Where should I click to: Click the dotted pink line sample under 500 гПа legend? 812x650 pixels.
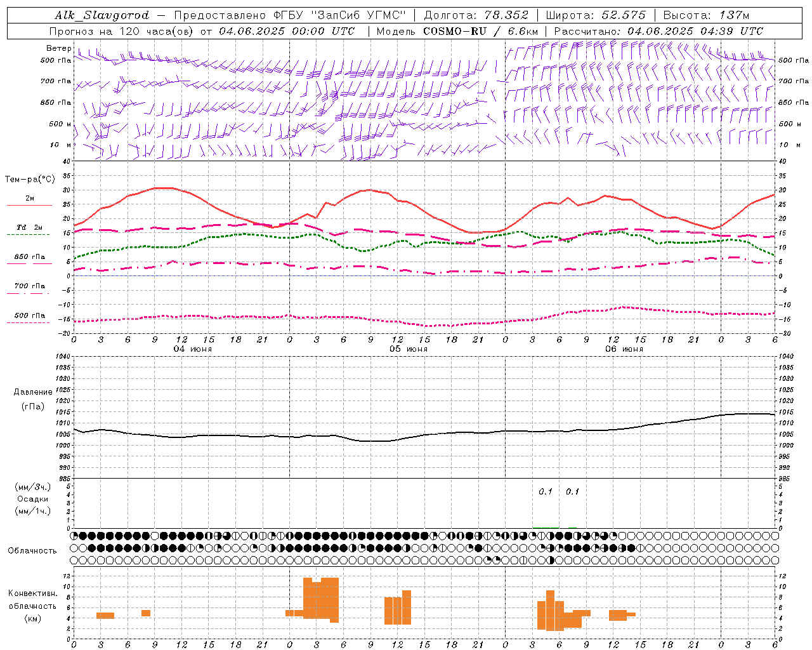(29, 322)
